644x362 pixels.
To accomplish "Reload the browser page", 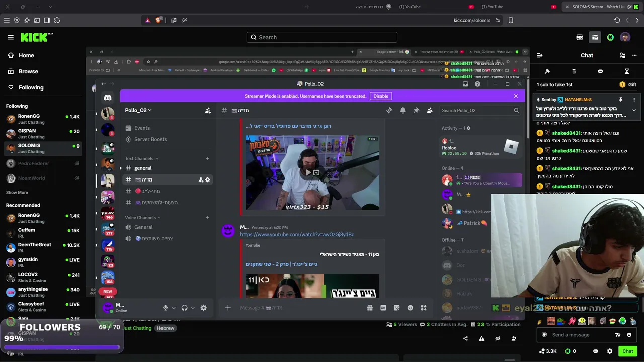I will coord(617,20).
